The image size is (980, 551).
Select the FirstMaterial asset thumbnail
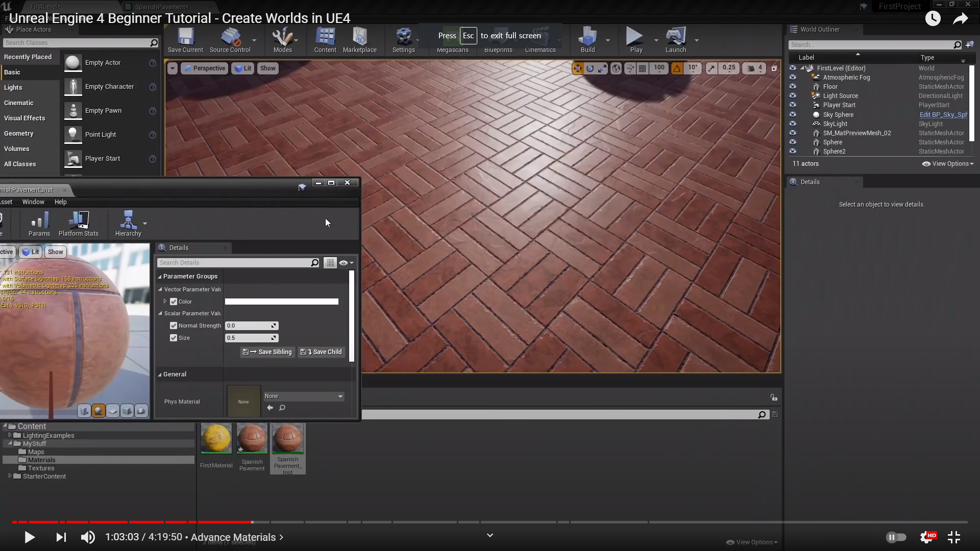pyautogui.click(x=216, y=438)
